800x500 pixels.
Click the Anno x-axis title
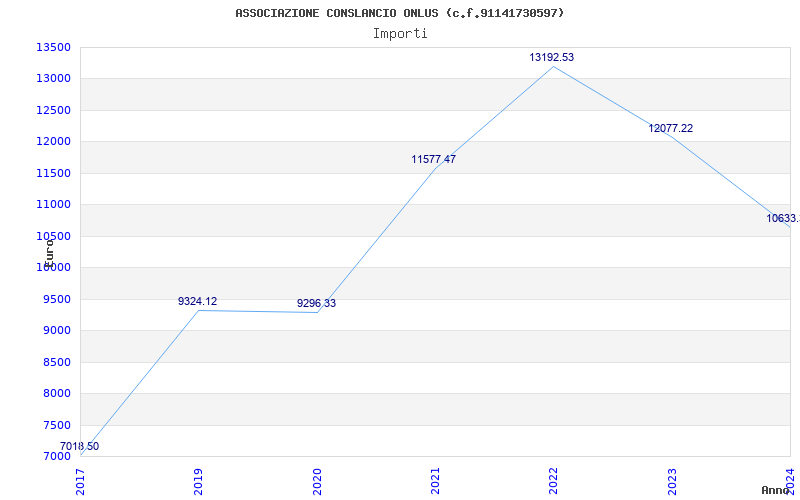[x=776, y=490]
